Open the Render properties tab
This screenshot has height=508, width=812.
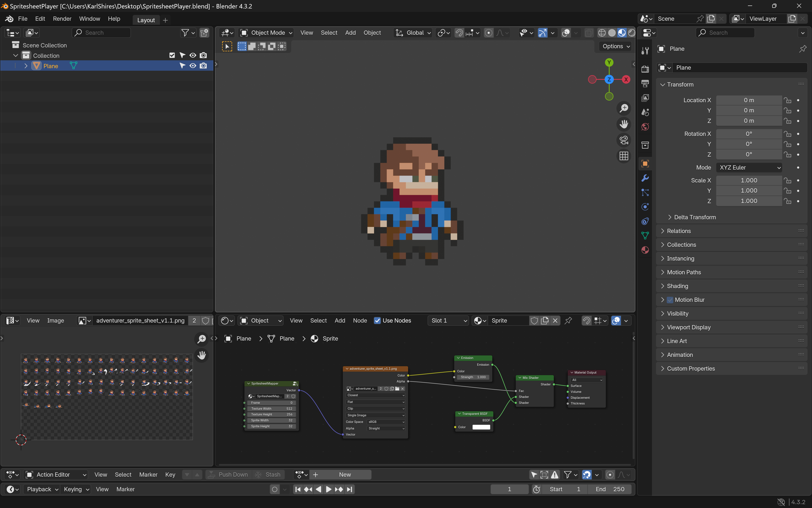point(645,69)
